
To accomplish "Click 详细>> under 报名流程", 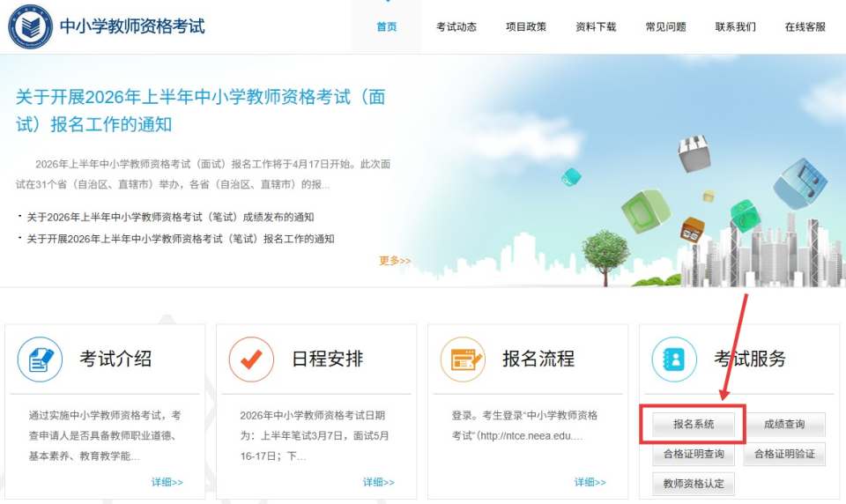I will [590, 482].
